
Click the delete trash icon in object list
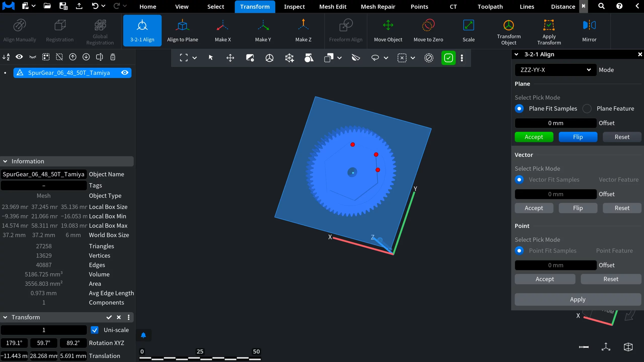click(x=113, y=57)
